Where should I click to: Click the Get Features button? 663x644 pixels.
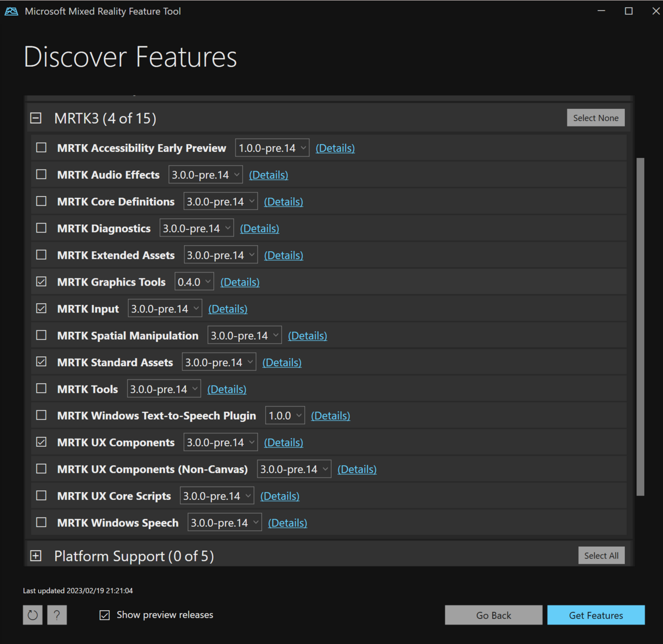tap(596, 615)
